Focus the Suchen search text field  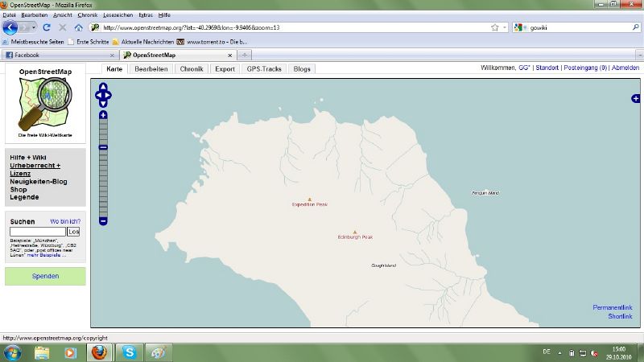(x=38, y=232)
